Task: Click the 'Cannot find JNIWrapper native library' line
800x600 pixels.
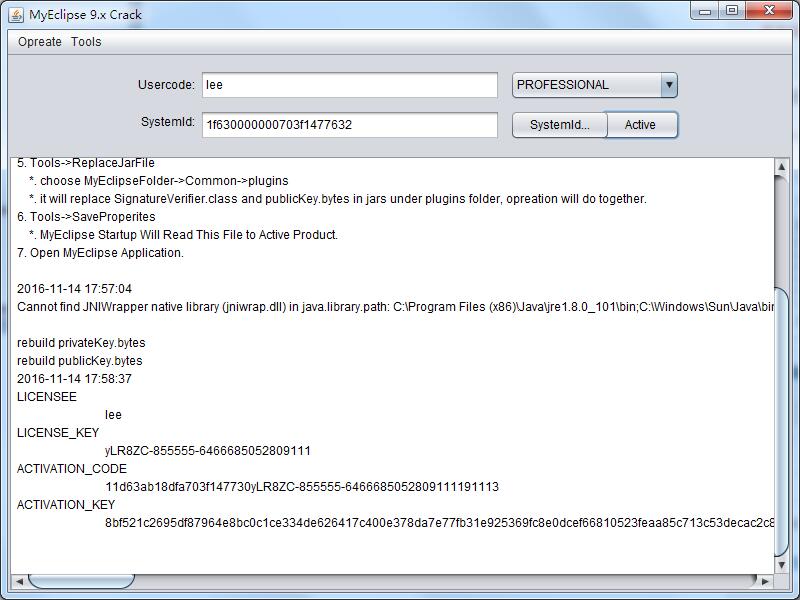Action: tap(395, 307)
